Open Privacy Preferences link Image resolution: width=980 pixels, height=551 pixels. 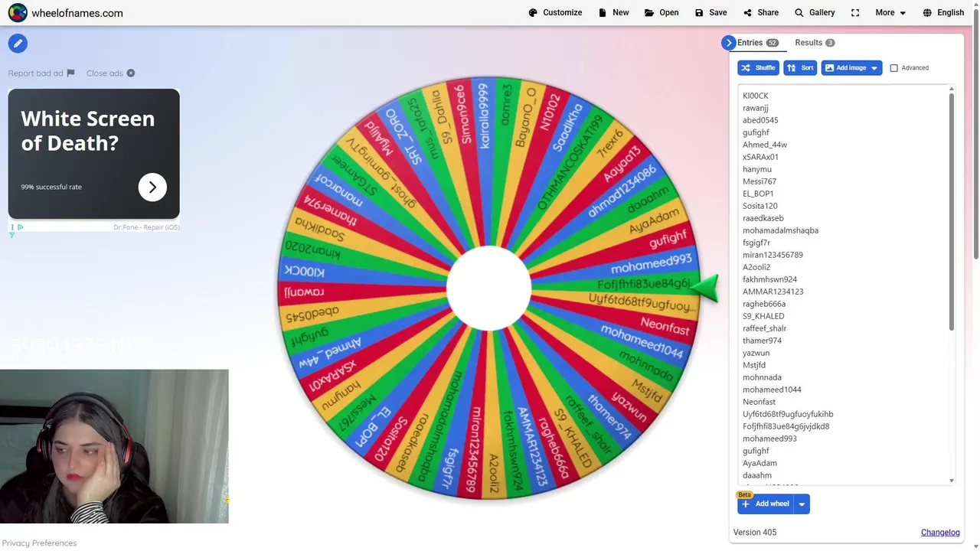point(39,543)
